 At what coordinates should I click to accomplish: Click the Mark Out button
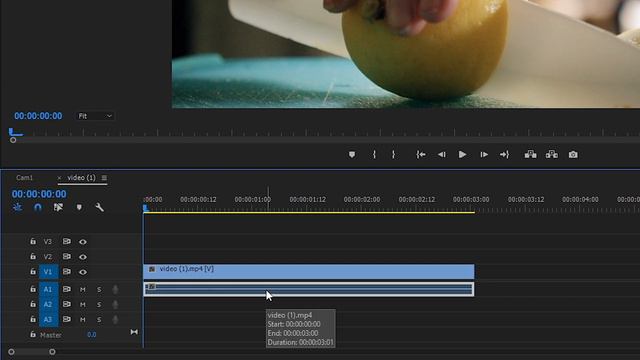tap(393, 155)
